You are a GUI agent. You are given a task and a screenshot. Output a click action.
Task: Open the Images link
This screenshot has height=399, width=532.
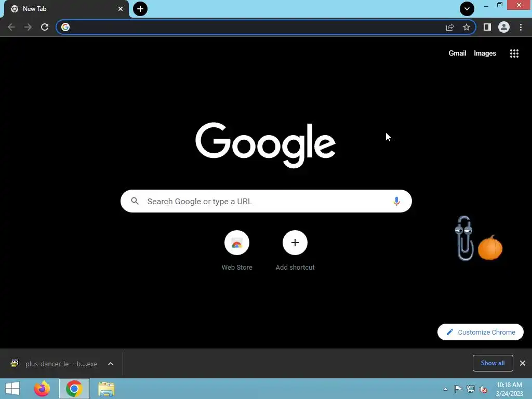click(485, 54)
